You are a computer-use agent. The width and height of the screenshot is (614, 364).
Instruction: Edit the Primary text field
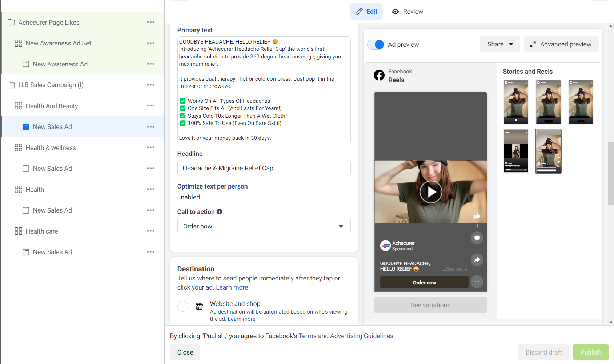[264, 90]
